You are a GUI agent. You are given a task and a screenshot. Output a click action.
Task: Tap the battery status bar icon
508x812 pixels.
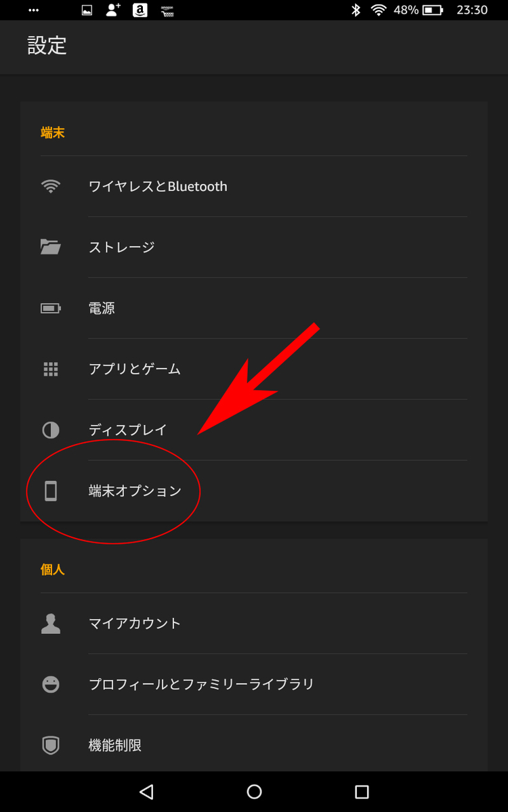pyautogui.click(x=432, y=10)
